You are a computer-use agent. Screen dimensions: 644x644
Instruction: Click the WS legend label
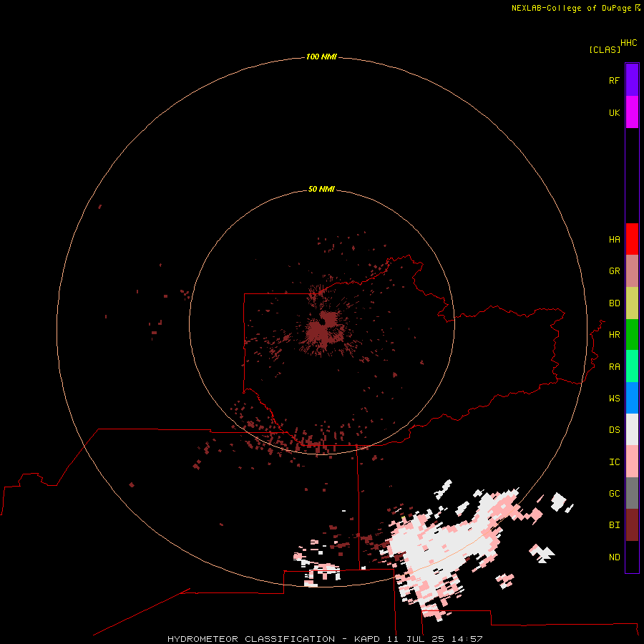click(x=615, y=399)
